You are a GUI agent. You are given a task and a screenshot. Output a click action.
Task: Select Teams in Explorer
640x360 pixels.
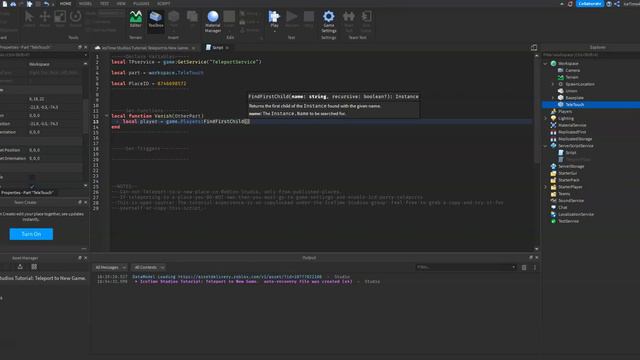[x=564, y=194]
